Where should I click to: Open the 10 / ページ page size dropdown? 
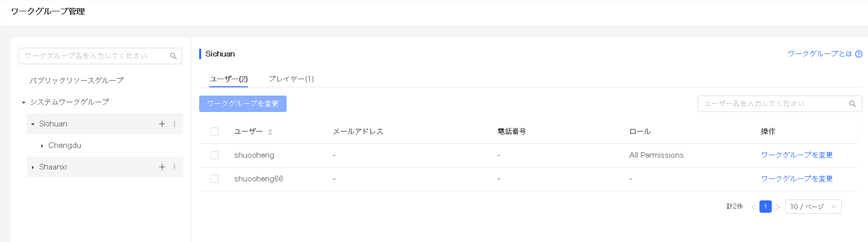click(x=813, y=207)
